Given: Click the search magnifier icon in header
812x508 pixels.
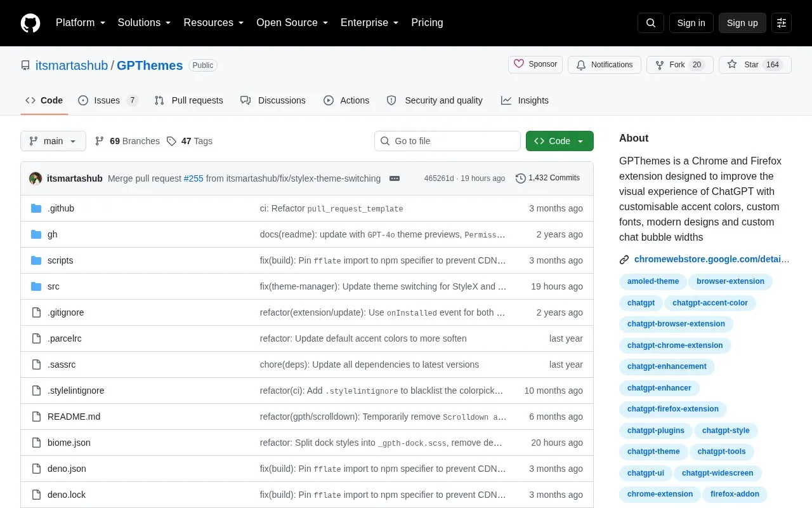Looking at the screenshot, I should tap(651, 23).
